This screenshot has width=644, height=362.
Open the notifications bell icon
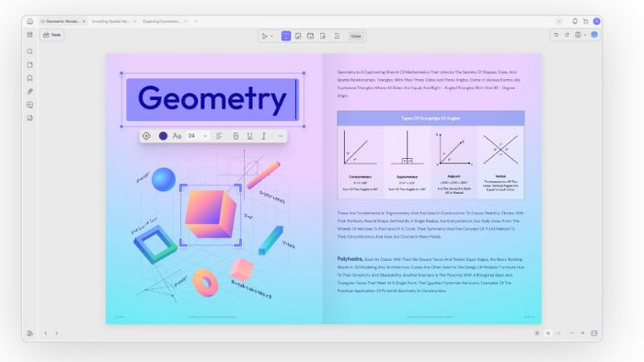pos(575,21)
